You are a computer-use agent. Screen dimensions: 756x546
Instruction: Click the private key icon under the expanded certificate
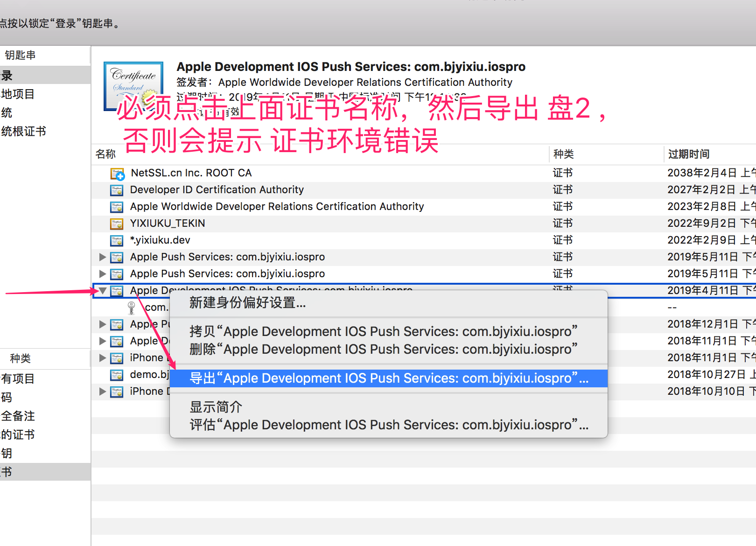(x=132, y=308)
